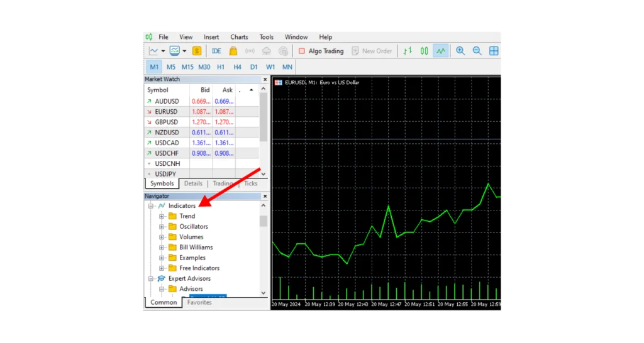
Task: Zoom in on the chart
Action: (460, 51)
